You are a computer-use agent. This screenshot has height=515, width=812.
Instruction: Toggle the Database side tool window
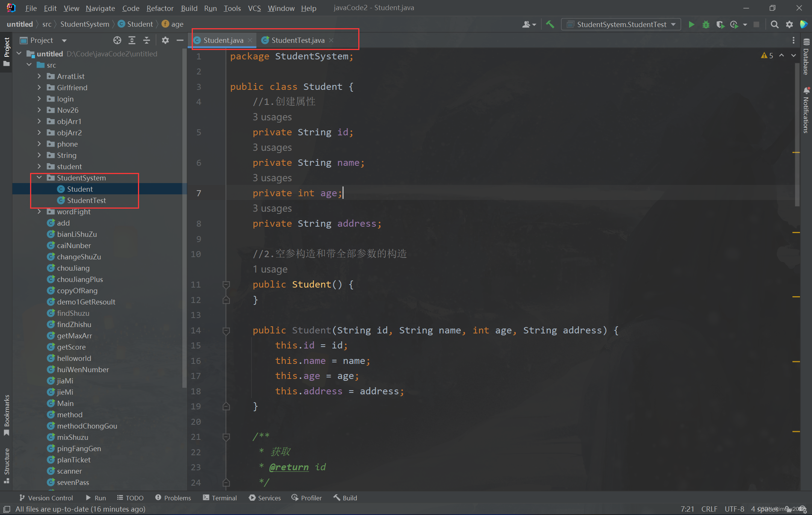[x=806, y=56]
